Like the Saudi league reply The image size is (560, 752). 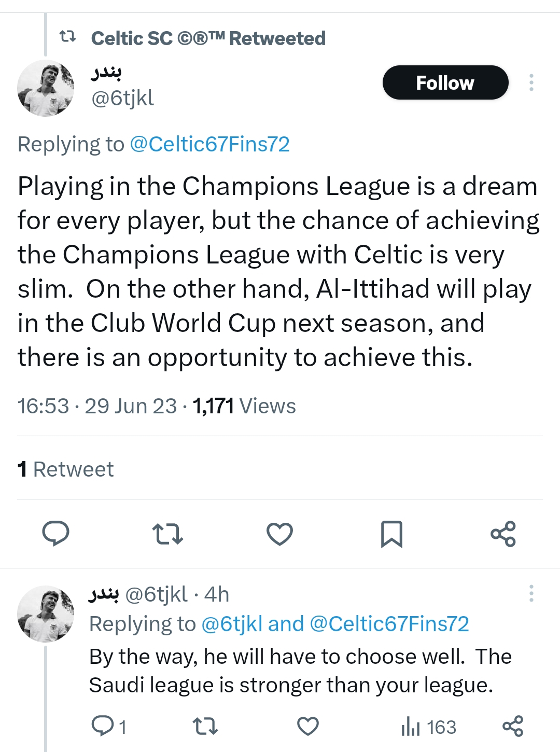pos(308,727)
